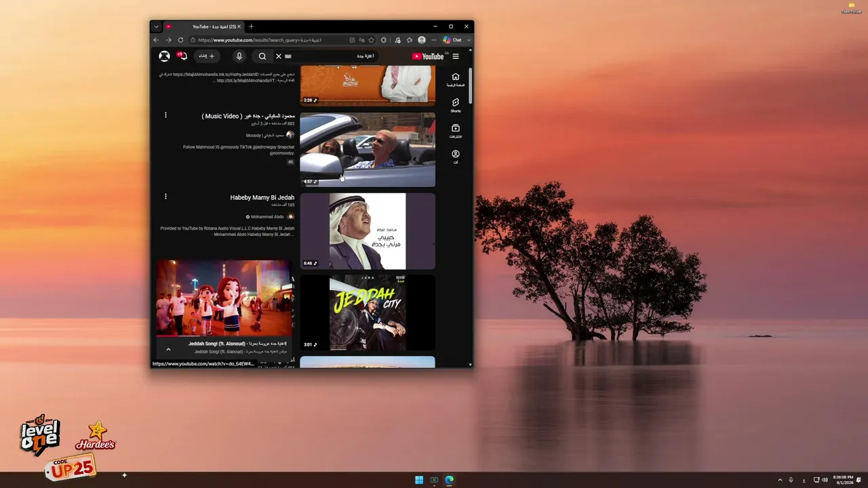
Task: Expand the miniplayer with the chevron up
Action: pyautogui.click(x=168, y=349)
